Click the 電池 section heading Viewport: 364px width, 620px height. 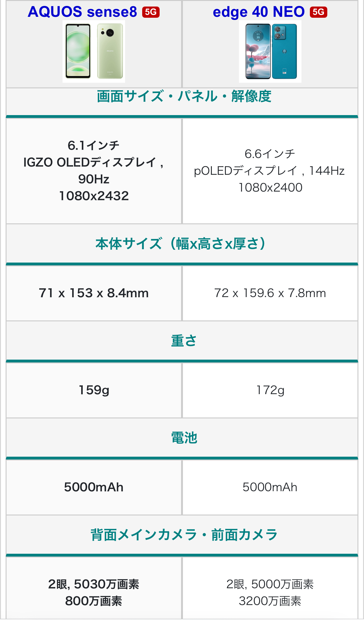(x=184, y=438)
